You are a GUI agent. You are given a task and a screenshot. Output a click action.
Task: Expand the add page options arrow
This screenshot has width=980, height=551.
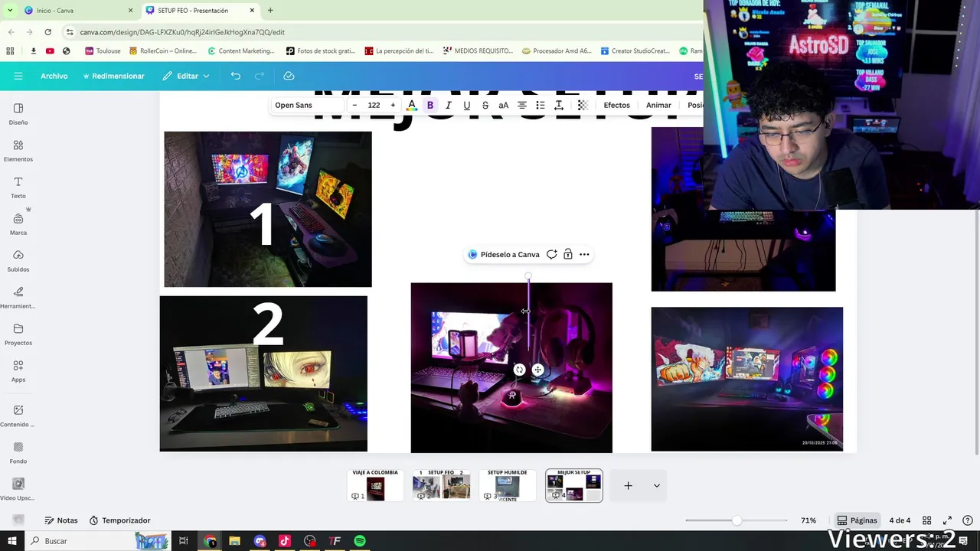656,485
